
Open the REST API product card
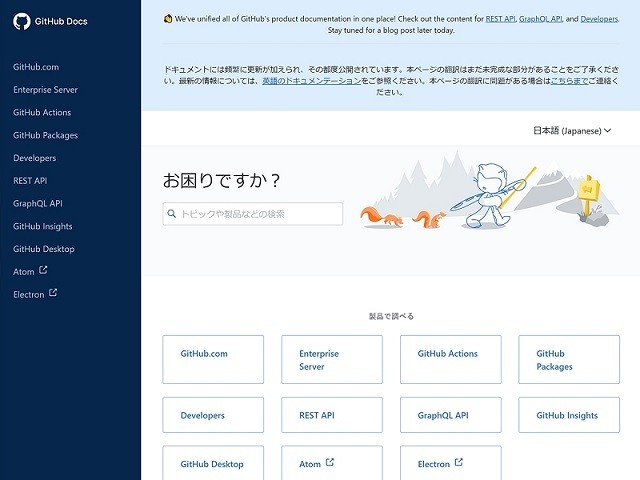[x=332, y=415]
